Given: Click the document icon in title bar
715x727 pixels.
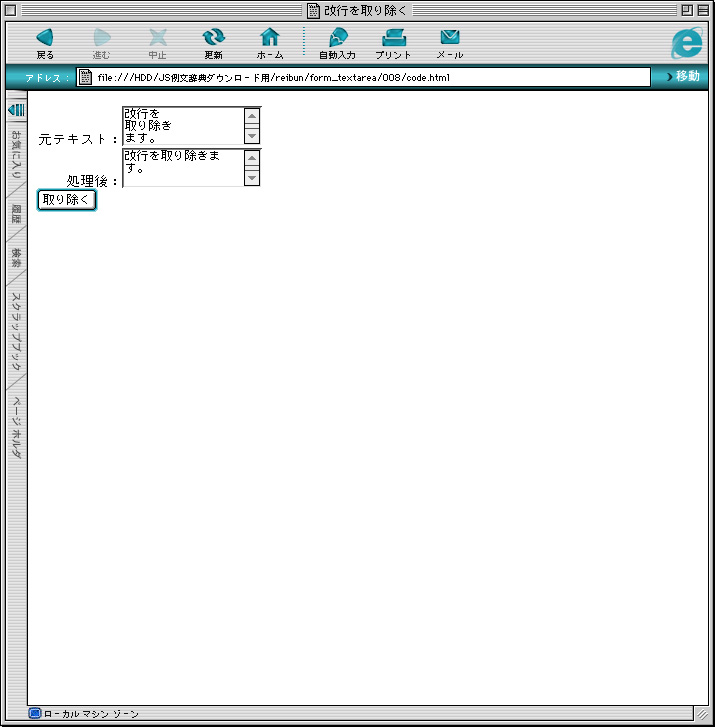Looking at the screenshot, I should [313, 10].
